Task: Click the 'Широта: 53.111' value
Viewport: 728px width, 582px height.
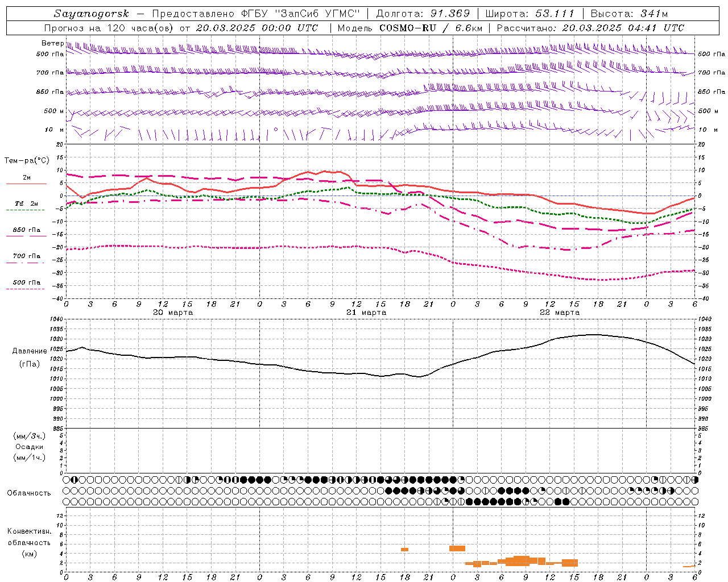Action: click(530, 14)
